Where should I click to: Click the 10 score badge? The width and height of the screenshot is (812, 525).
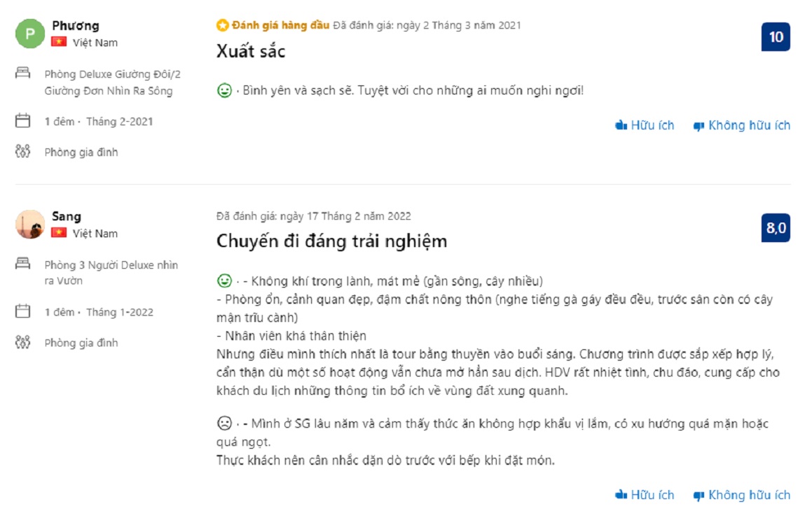[x=776, y=37]
